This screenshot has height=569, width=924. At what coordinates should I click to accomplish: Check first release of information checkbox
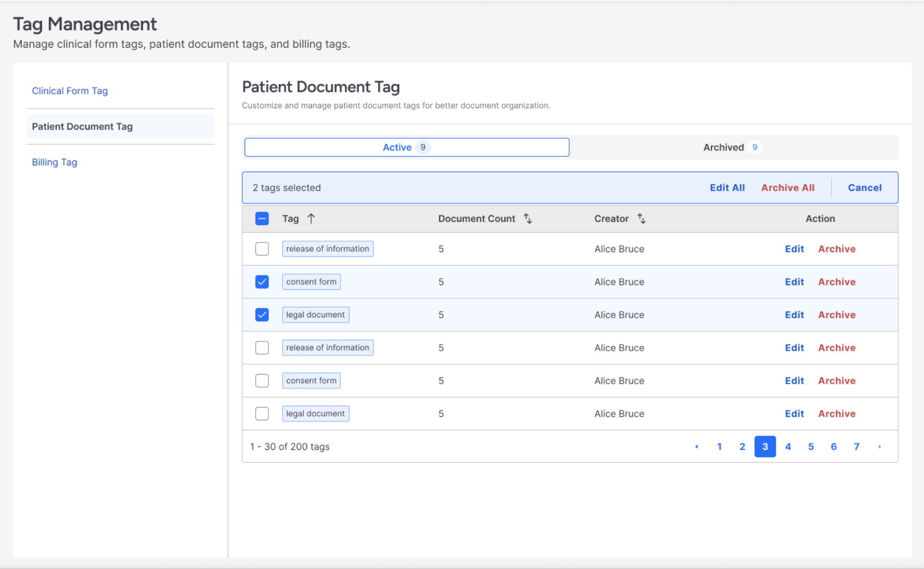[262, 249]
